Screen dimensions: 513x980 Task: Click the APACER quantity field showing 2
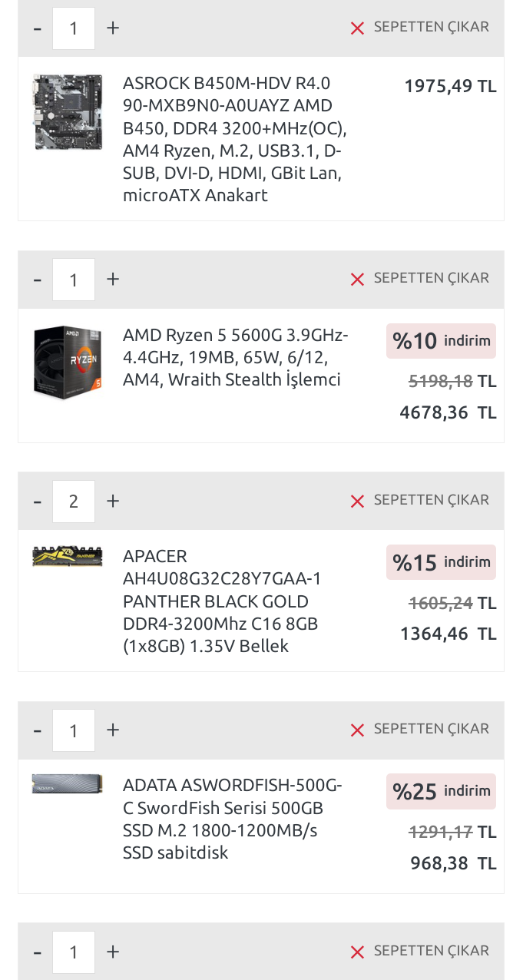(x=74, y=501)
